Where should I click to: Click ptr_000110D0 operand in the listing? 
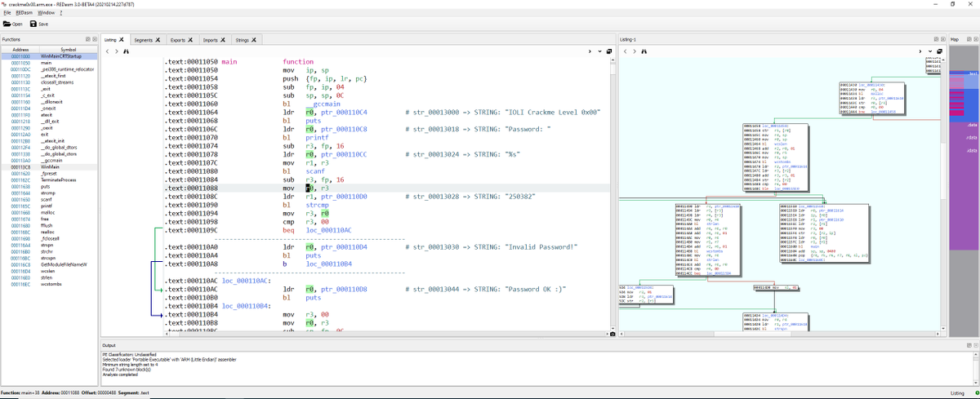pos(345,197)
